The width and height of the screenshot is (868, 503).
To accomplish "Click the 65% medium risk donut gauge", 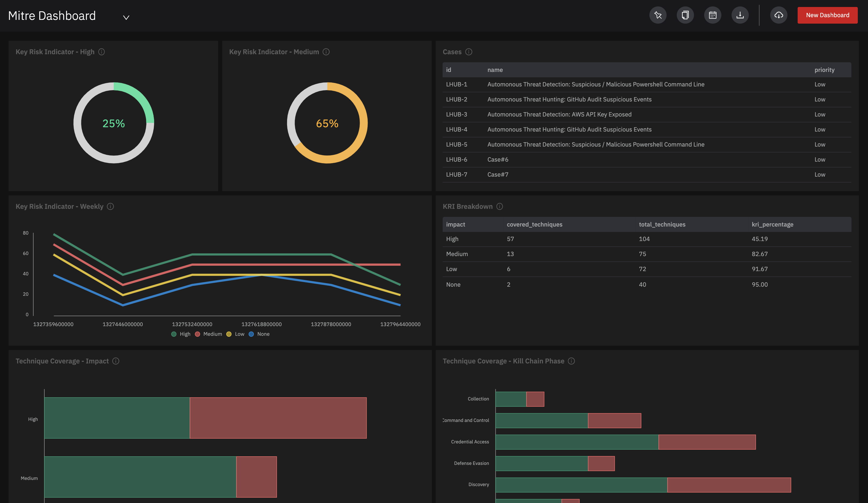I will 327,123.
